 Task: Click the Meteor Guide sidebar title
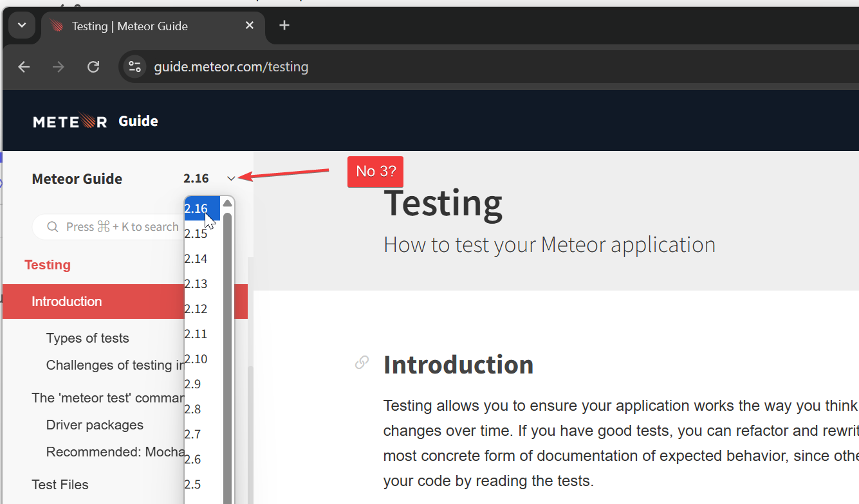click(x=77, y=179)
